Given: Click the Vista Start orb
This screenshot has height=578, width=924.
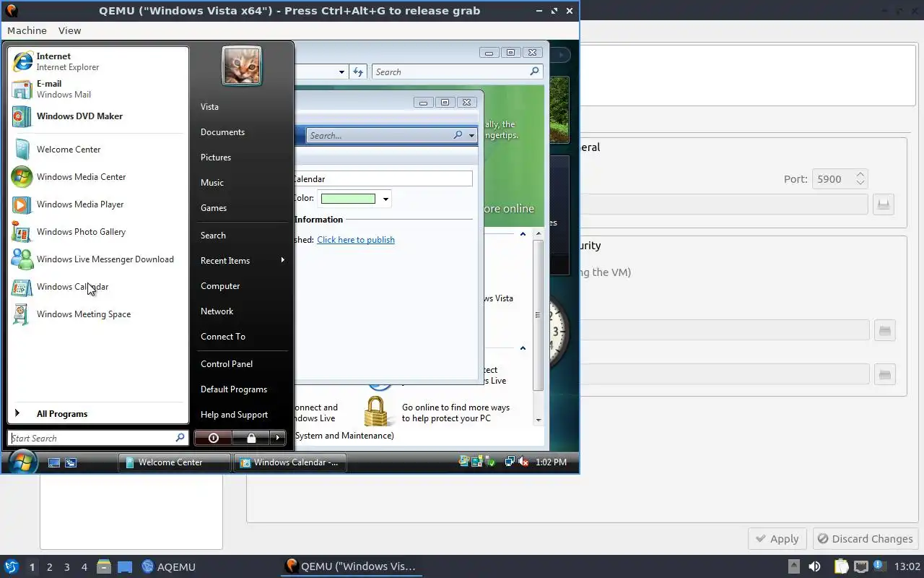Looking at the screenshot, I should click(22, 462).
